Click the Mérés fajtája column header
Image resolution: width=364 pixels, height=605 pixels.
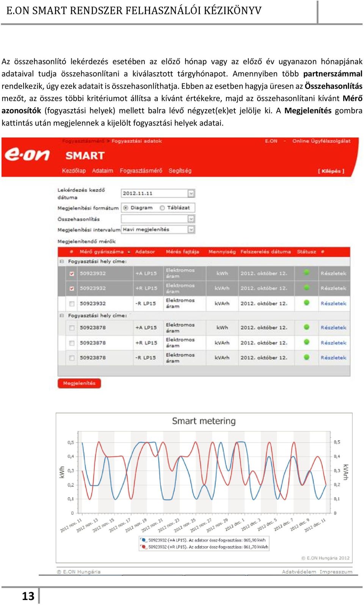click(x=182, y=252)
